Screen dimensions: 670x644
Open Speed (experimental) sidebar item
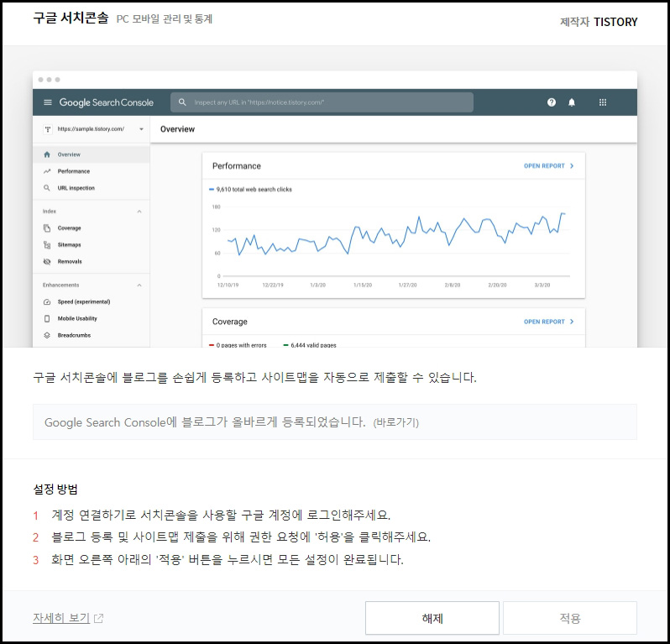point(91,301)
